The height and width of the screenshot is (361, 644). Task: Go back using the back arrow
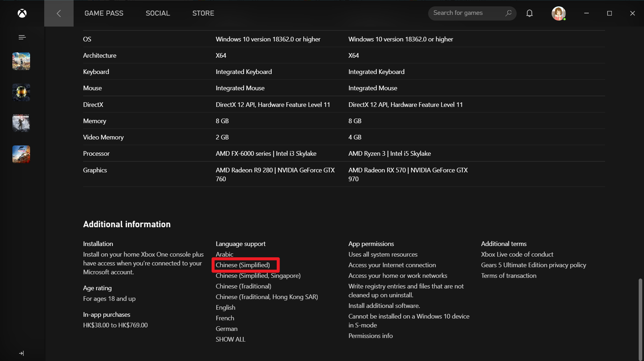59,13
